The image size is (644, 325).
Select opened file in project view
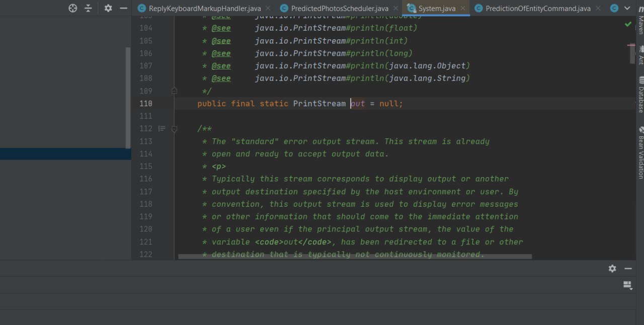73,8
